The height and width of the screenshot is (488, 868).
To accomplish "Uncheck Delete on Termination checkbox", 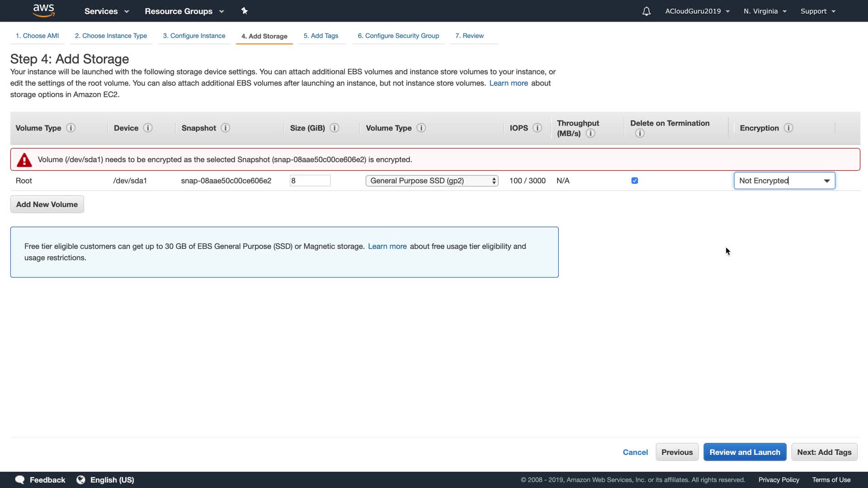I will coord(634,181).
